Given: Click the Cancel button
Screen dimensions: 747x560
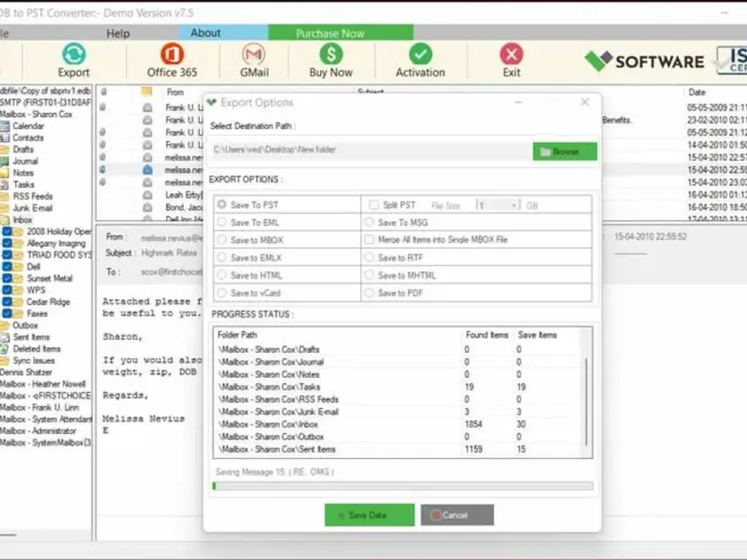Looking at the screenshot, I should 457,515.
